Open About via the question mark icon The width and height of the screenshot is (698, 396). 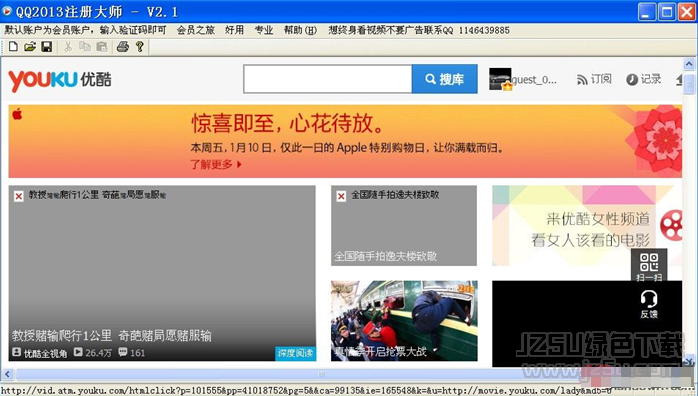[139, 46]
